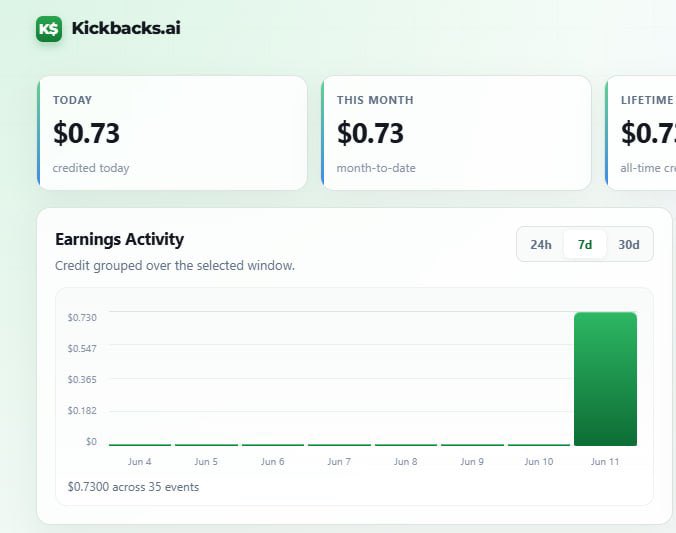Click the Jun 5 axis label
Viewport: 676px width, 533px height.
(206, 461)
